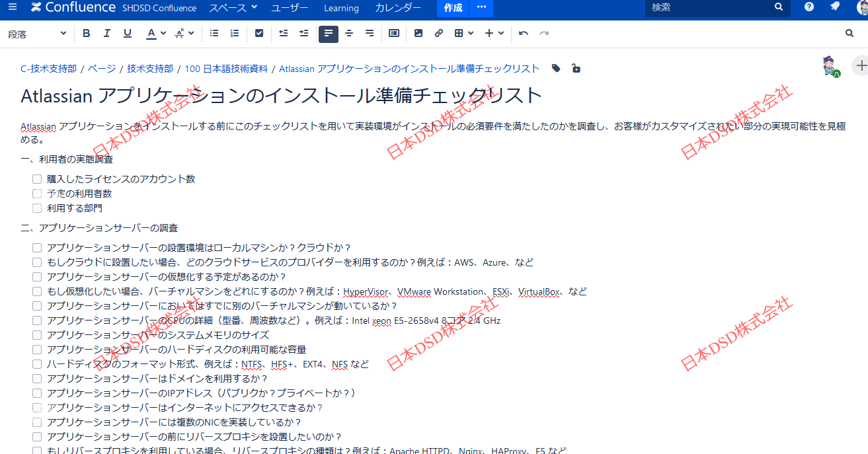Increase paragraph indent

(304, 33)
